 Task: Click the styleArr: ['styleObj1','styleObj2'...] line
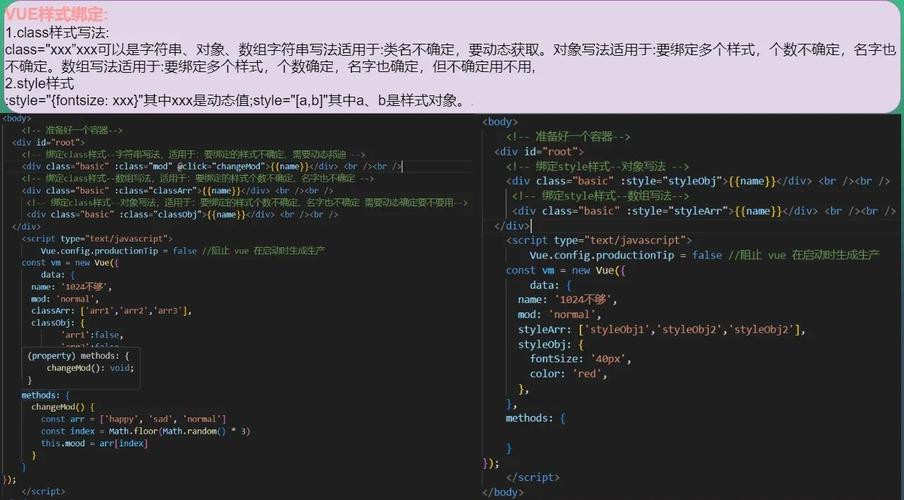661,329
